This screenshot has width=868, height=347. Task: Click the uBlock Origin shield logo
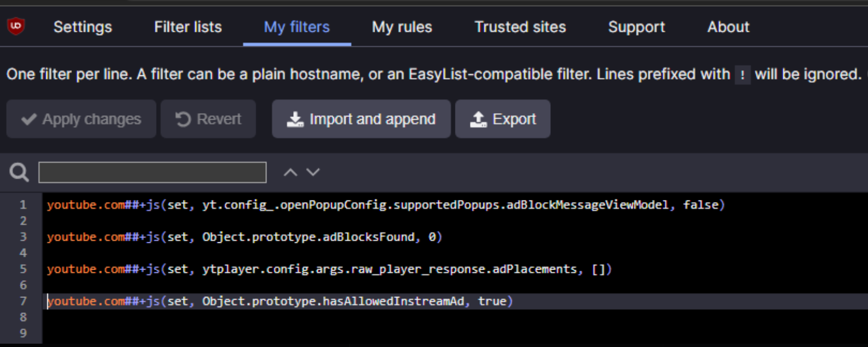[16, 26]
